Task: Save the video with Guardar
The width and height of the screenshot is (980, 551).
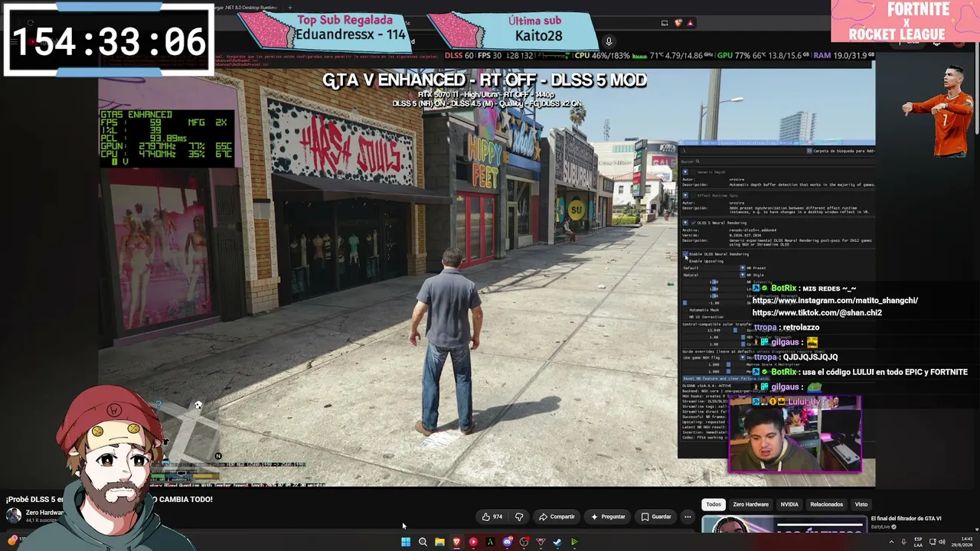Action: click(656, 517)
